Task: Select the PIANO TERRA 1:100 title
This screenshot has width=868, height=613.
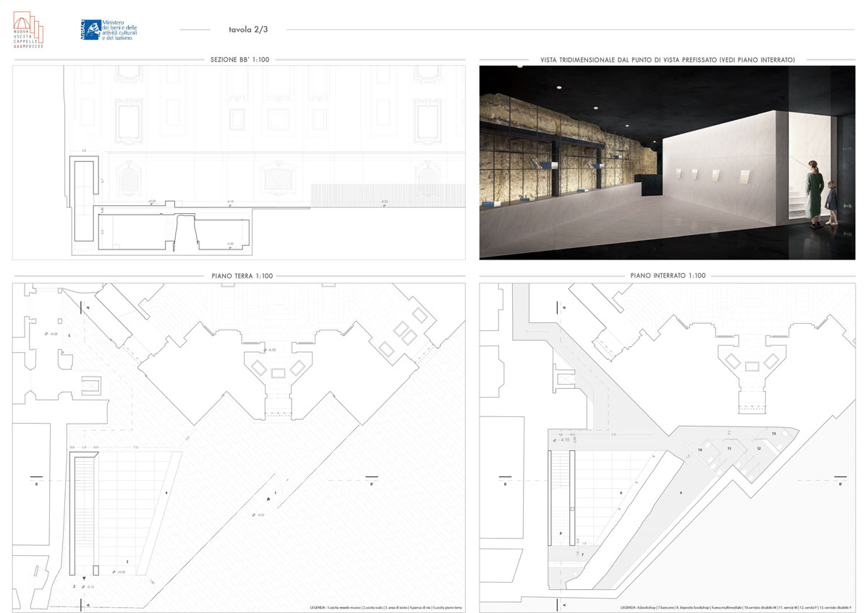Action: tap(239, 275)
